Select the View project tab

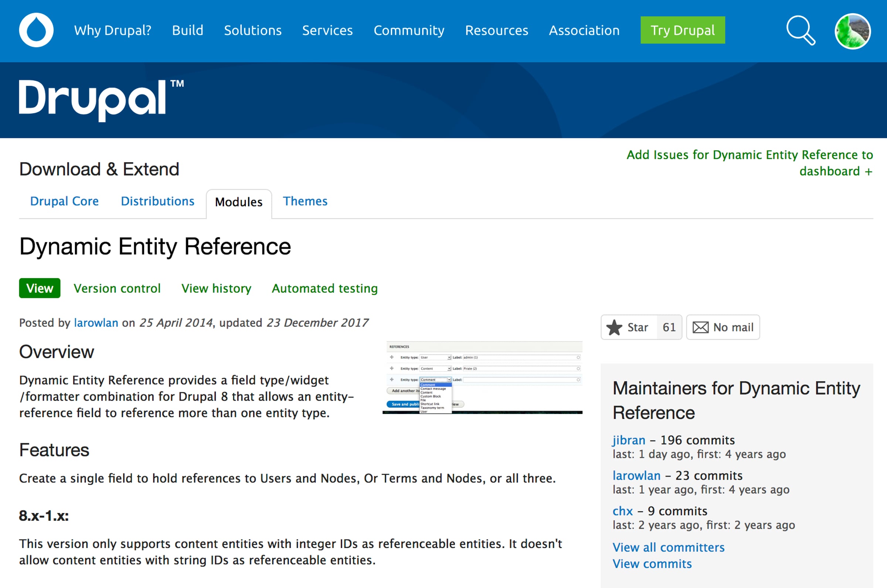(x=40, y=288)
